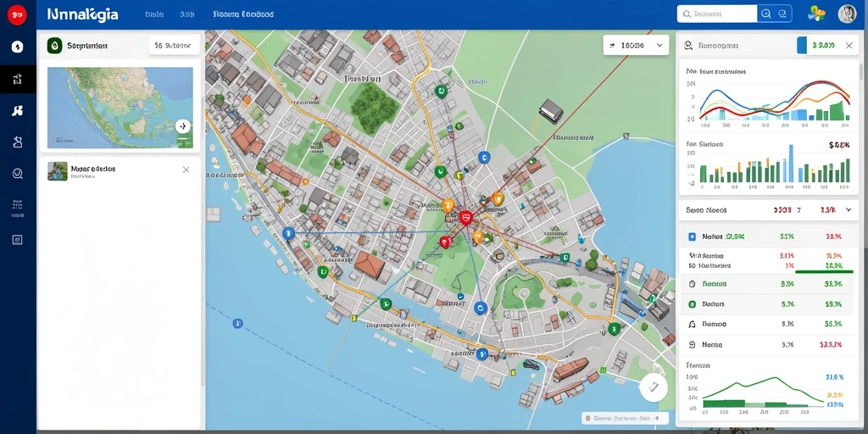This screenshot has width=868, height=434.
Task: Click the red center marker on map
Action: click(465, 217)
